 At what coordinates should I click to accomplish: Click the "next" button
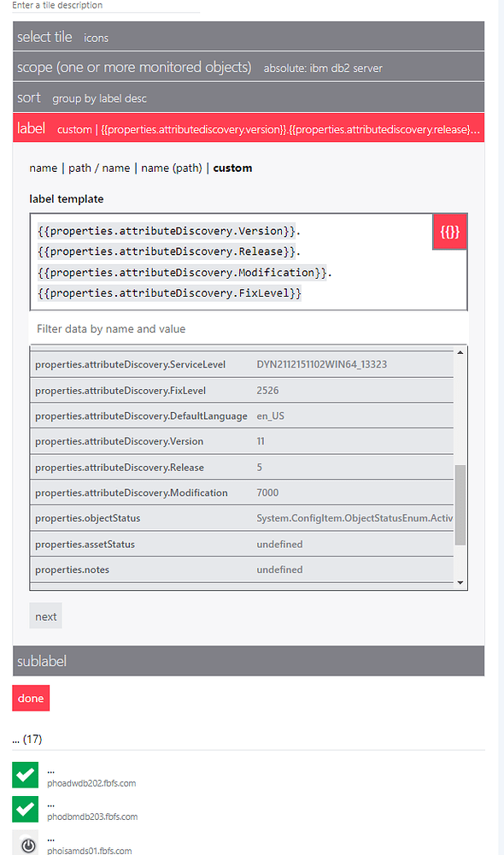tap(45, 616)
